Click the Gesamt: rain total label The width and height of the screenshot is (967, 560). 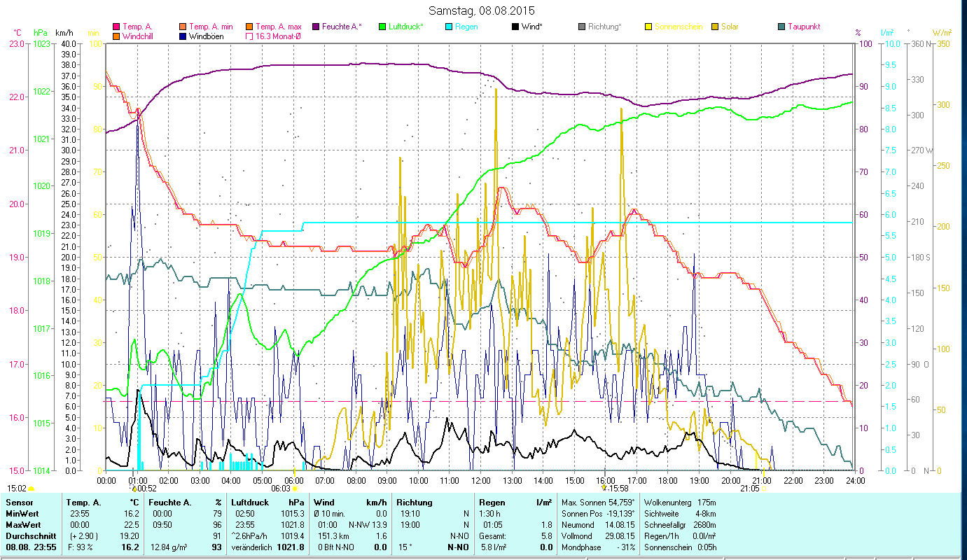click(x=493, y=535)
